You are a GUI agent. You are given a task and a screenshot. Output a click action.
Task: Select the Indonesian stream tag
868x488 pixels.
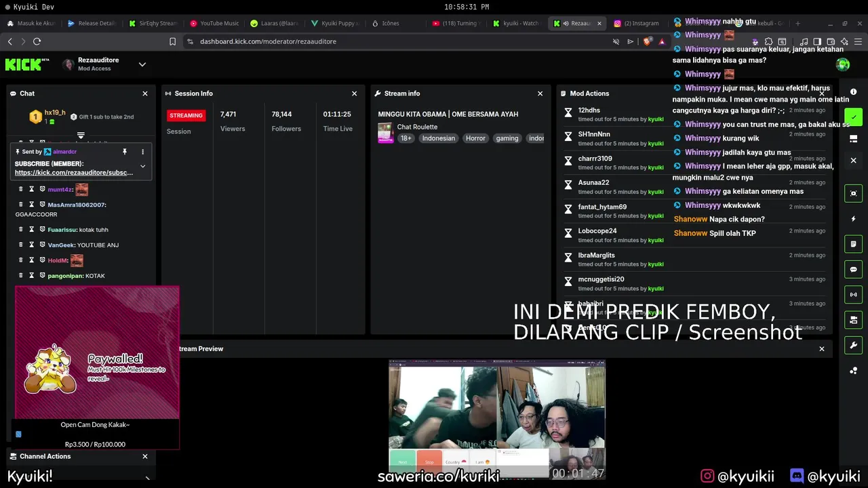coord(438,138)
